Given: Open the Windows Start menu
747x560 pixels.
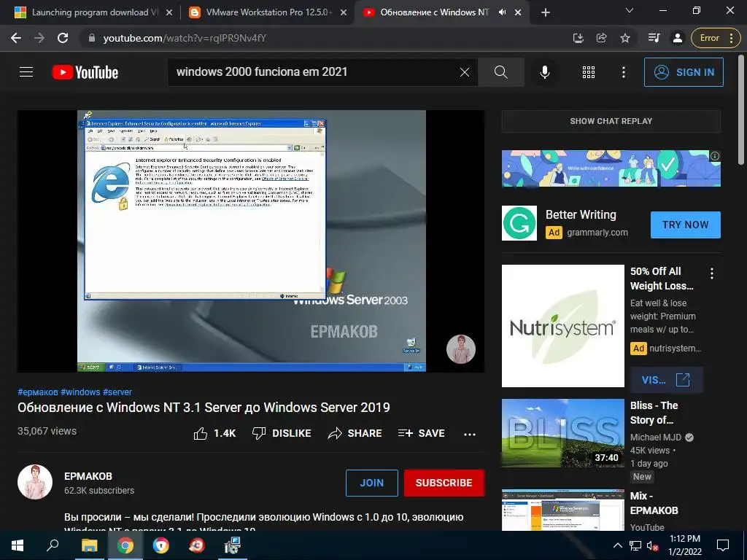Looking at the screenshot, I should (18, 545).
